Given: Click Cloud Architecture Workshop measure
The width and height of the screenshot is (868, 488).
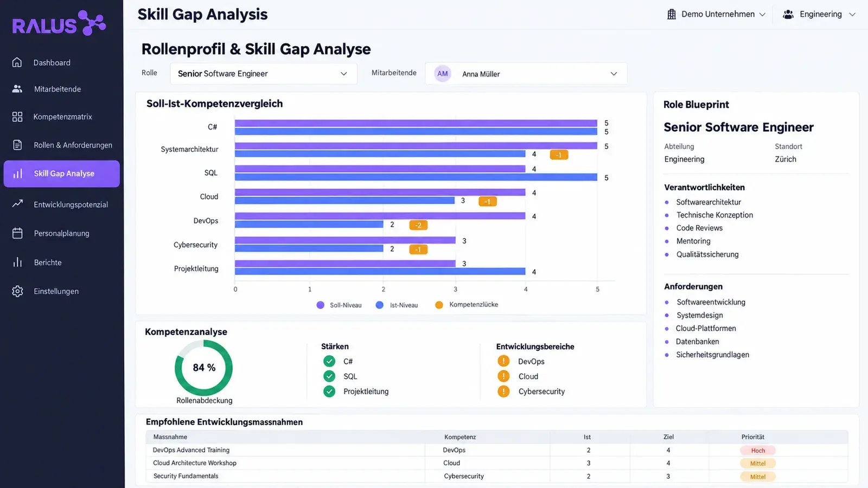Looking at the screenshot, I should point(195,463).
